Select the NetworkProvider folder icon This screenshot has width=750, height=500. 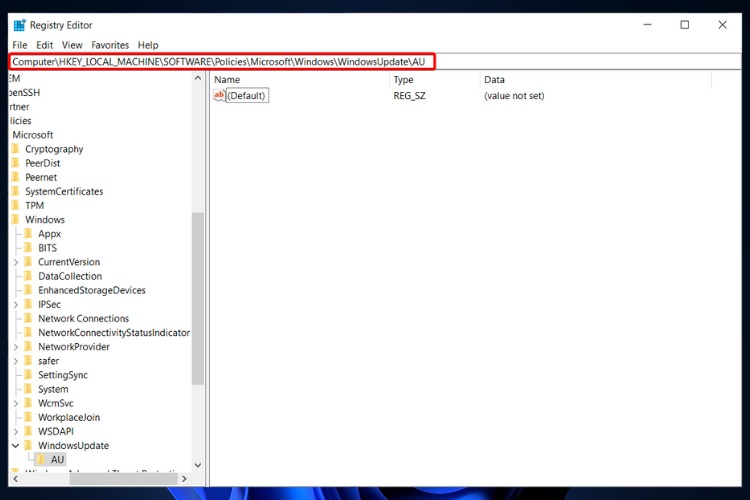[28, 346]
